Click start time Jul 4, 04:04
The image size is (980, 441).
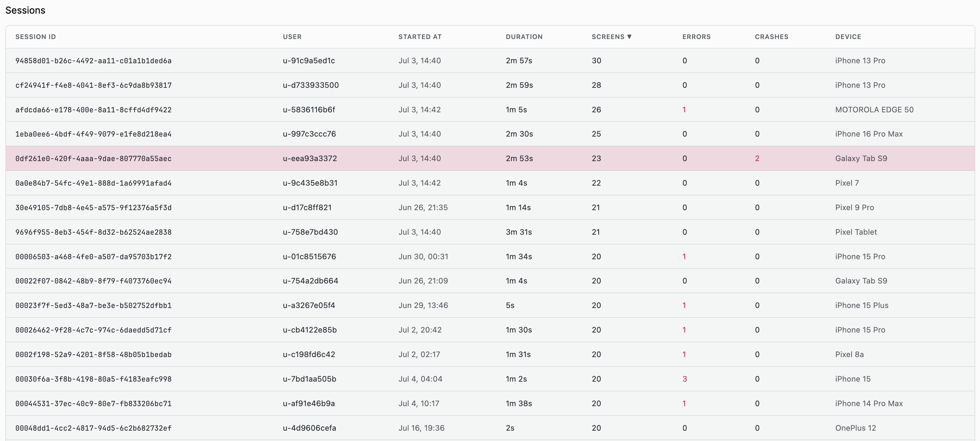(x=420, y=379)
